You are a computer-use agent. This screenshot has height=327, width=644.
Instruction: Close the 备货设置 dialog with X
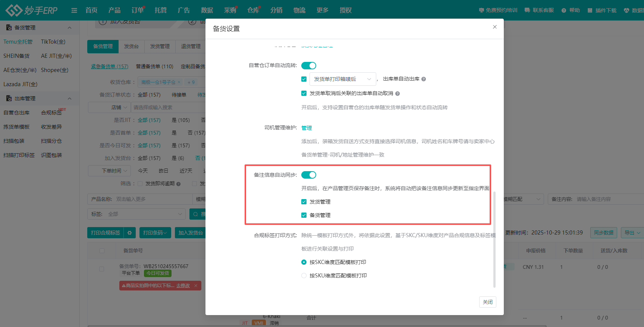click(x=495, y=27)
